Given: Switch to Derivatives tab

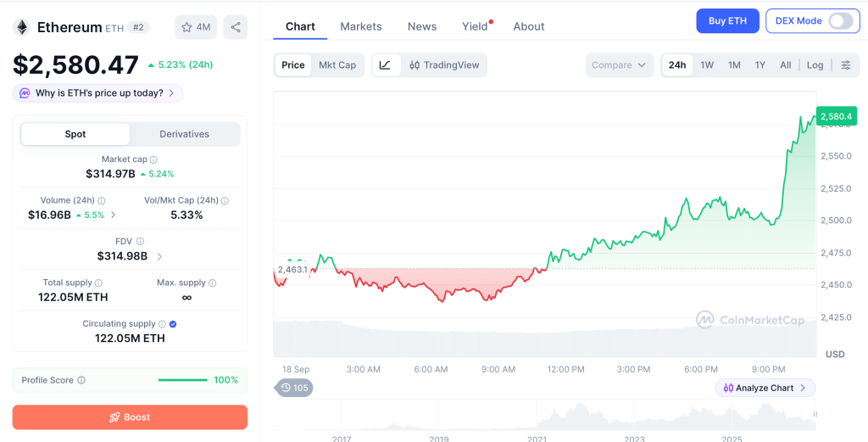Looking at the screenshot, I should pos(184,134).
